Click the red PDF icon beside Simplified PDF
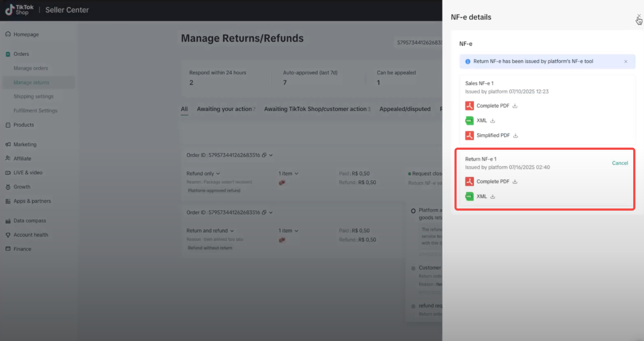 tap(469, 135)
